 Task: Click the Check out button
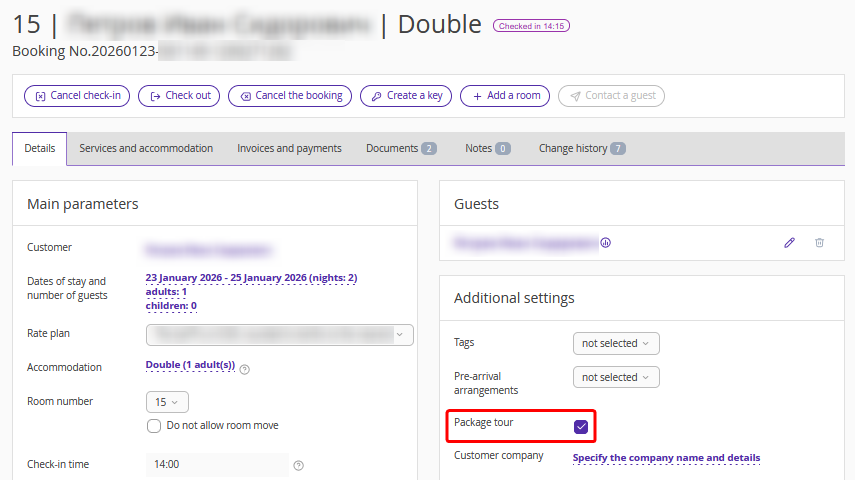(179, 96)
